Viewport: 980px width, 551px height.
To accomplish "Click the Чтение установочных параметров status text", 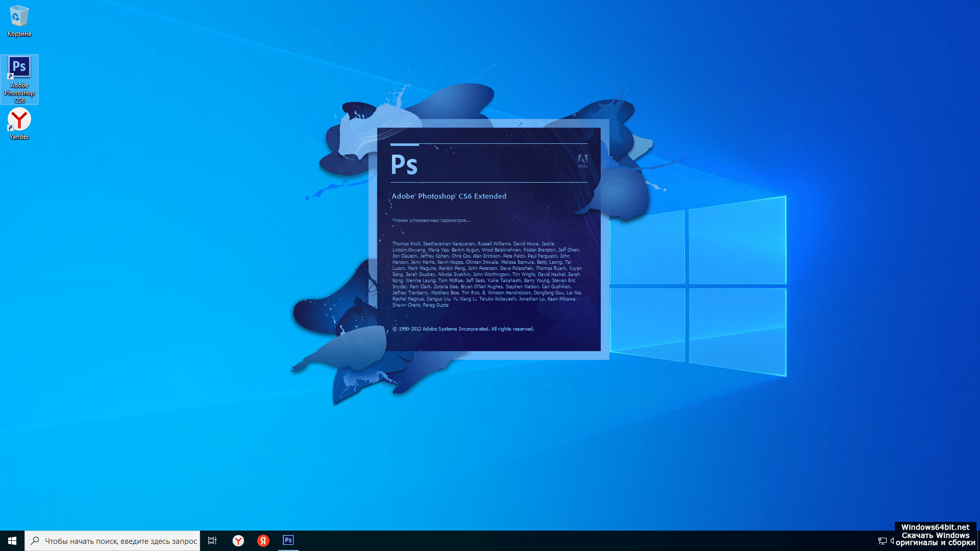I will (x=431, y=220).
